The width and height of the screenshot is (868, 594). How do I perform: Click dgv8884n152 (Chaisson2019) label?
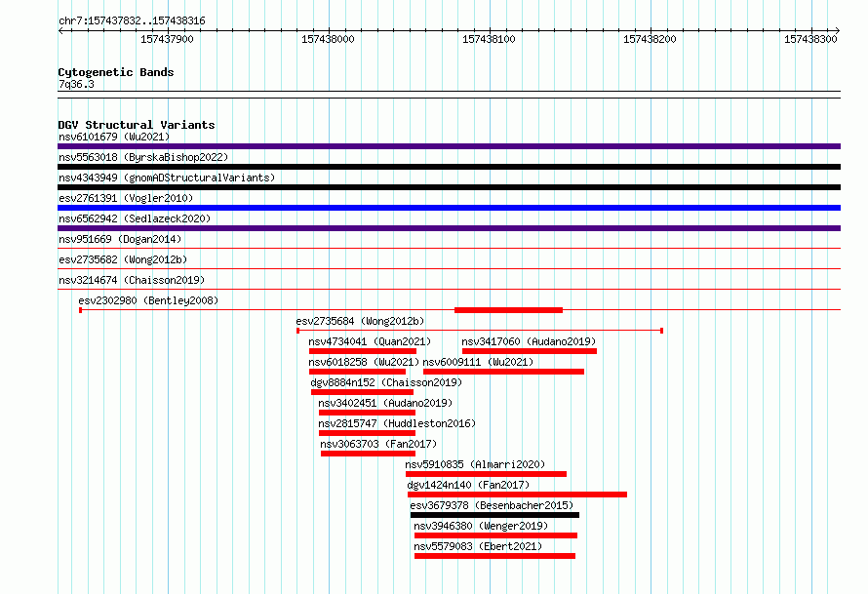point(386,382)
